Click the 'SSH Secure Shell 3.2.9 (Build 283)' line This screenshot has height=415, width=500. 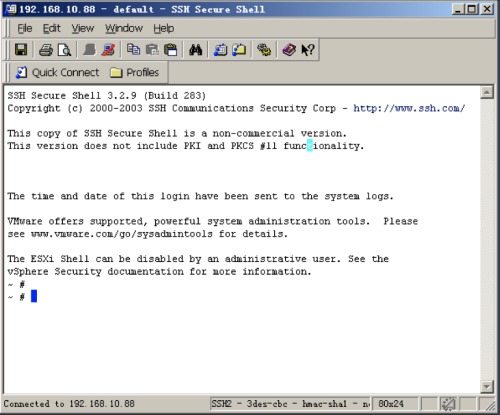point(107,96)
